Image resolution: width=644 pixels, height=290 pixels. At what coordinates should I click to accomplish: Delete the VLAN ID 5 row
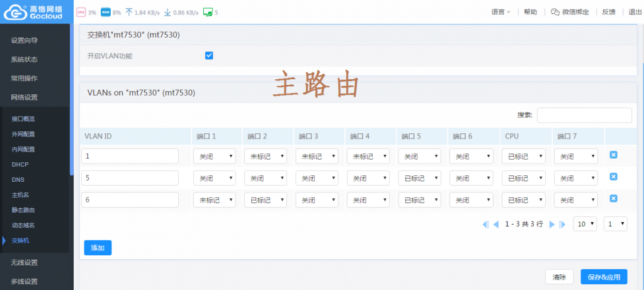click(x=613, y=177)
